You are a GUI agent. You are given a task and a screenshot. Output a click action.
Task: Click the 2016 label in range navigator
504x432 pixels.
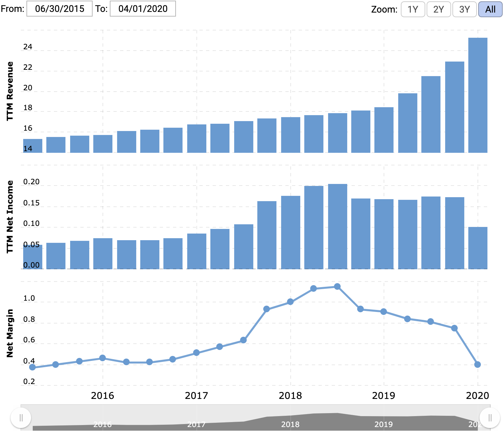pos(103,424)
